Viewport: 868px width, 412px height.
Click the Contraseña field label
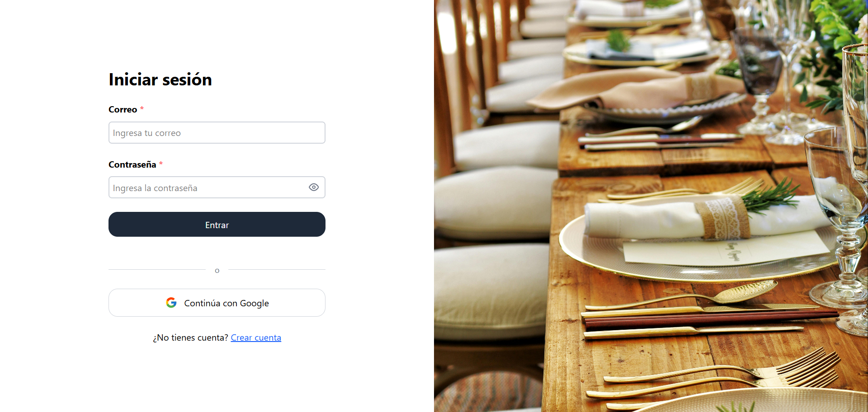(x=132, y=164)
